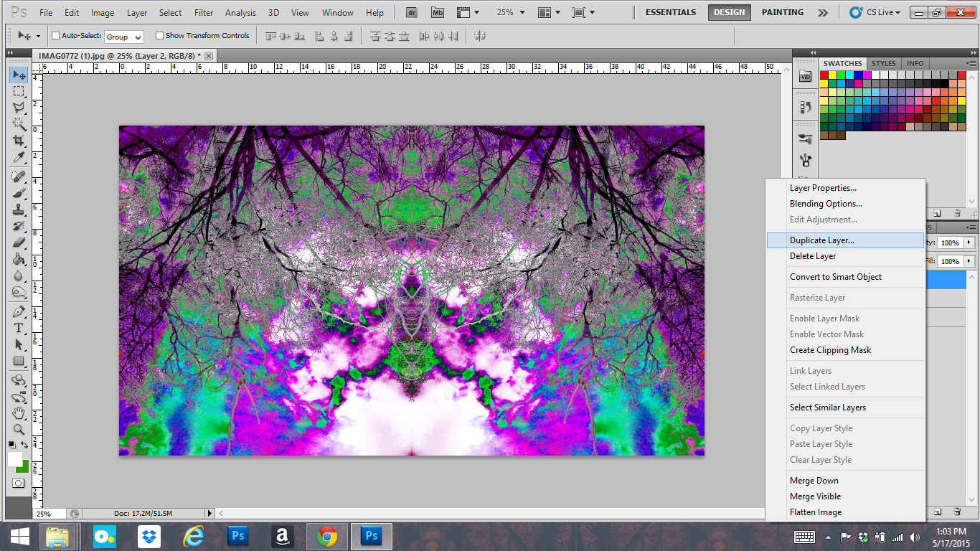Select the Rectangular Marquee tool
The image size is (980, 551).
[19, 92]
